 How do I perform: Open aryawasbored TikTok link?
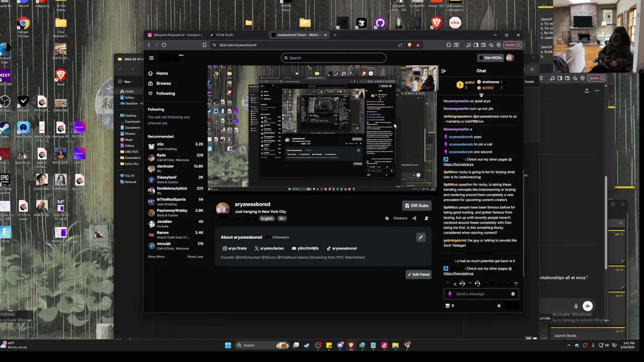coord(342,248)
